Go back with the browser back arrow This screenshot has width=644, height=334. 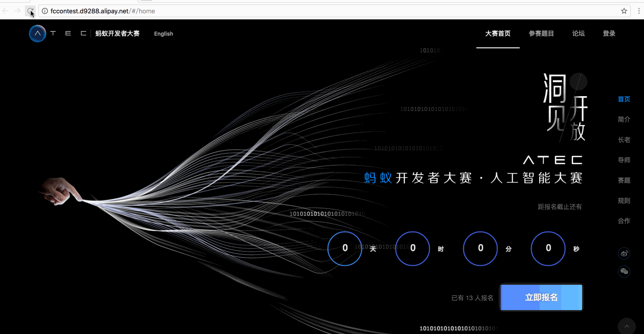tap(5, 11)
